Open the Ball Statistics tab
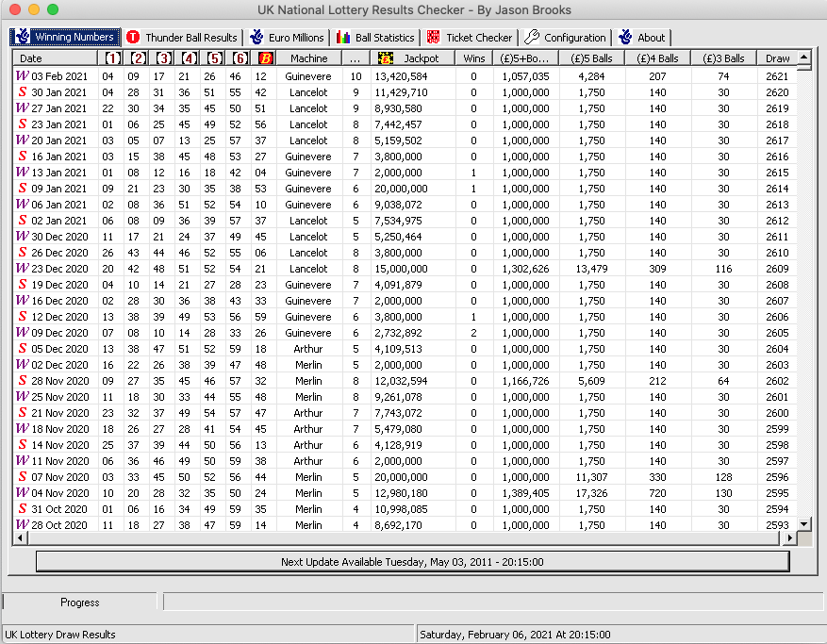The width and height of the screenshot is (827, 644). [x=375, y=38]
